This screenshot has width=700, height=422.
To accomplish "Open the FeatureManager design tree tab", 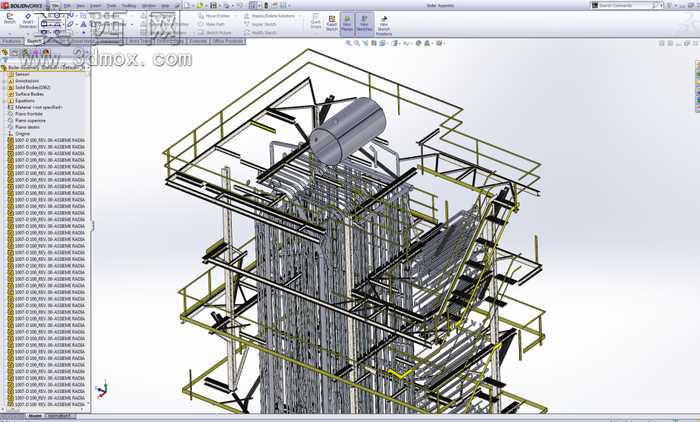I will tap(5, 53).
